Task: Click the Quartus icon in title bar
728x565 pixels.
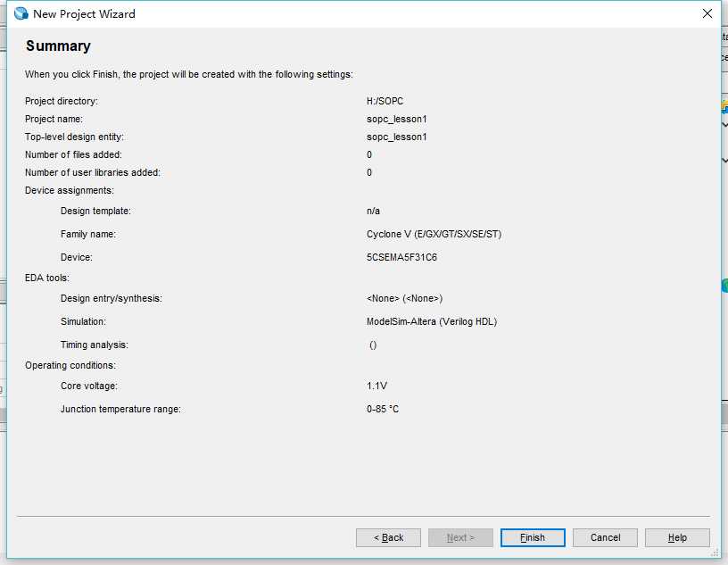Action: click(21, 13)
